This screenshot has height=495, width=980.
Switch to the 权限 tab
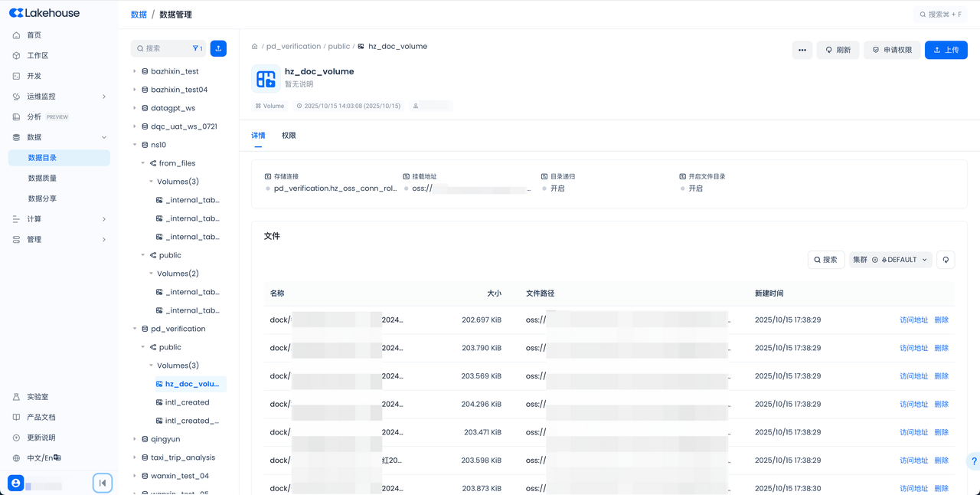pyautogui.click(x=289, y=136)
